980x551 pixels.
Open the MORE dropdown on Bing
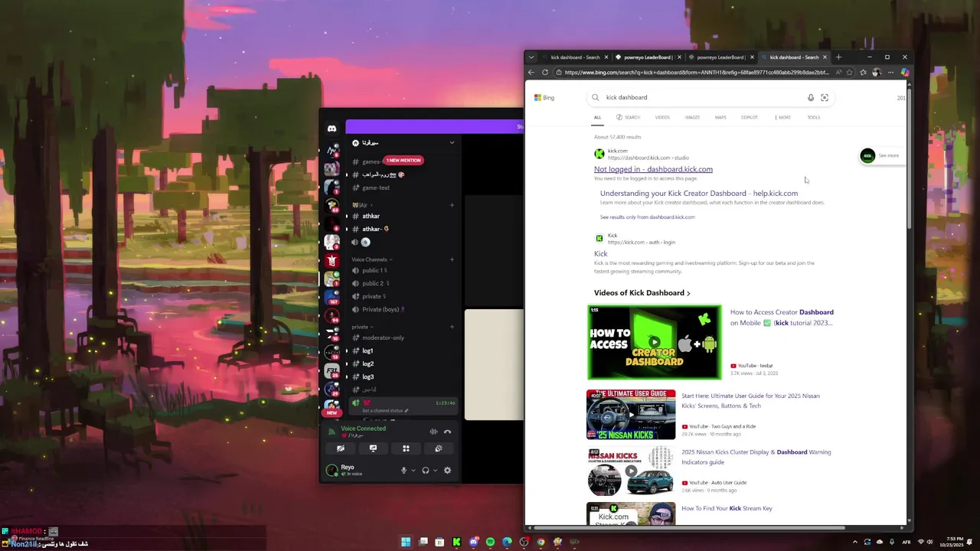(x=782, y=117)
